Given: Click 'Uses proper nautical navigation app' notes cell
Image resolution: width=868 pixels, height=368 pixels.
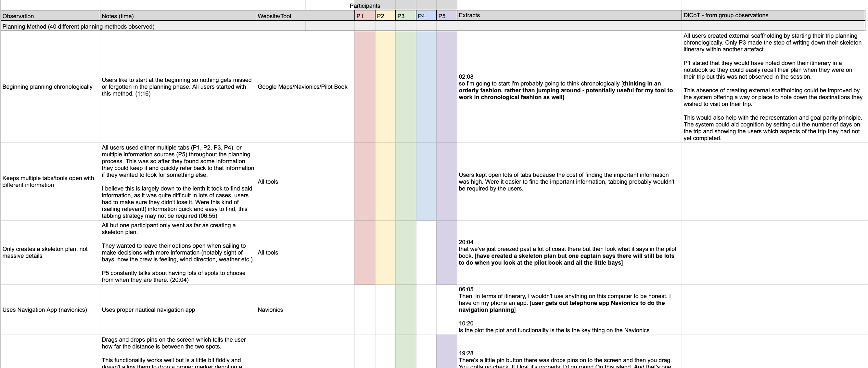Looking at the screenshot, I should (178, 310).
